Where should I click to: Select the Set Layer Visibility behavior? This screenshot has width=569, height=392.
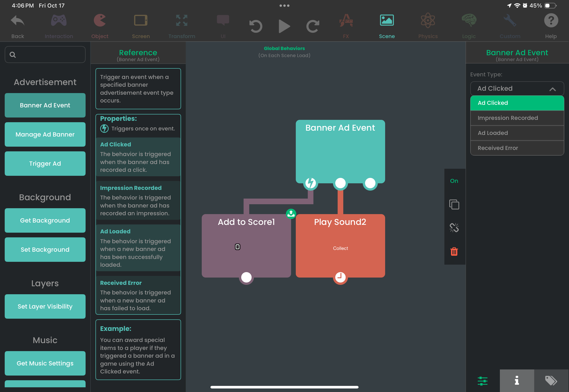pyautogui.click(x=45, y=306)
